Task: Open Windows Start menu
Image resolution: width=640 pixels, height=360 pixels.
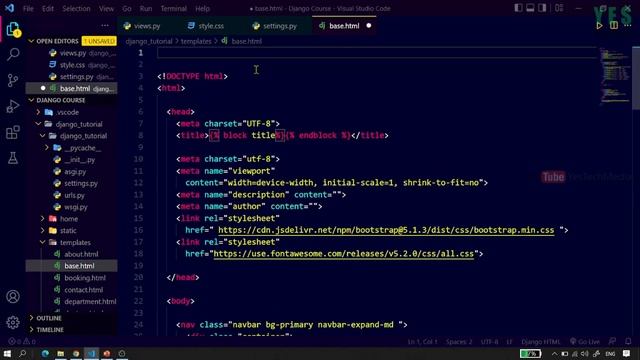Action: click(x=7, y=353)
